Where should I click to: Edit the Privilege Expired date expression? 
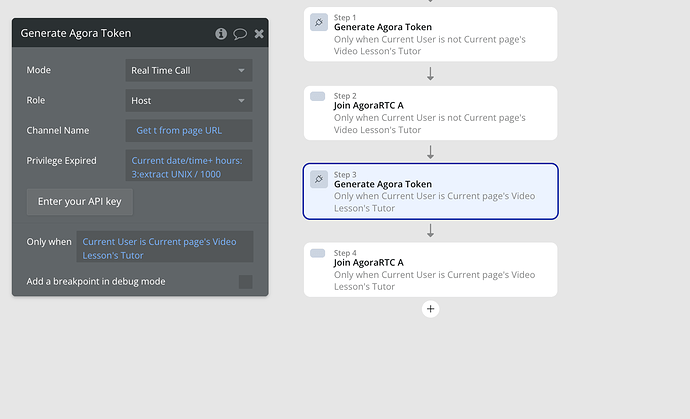189,165
